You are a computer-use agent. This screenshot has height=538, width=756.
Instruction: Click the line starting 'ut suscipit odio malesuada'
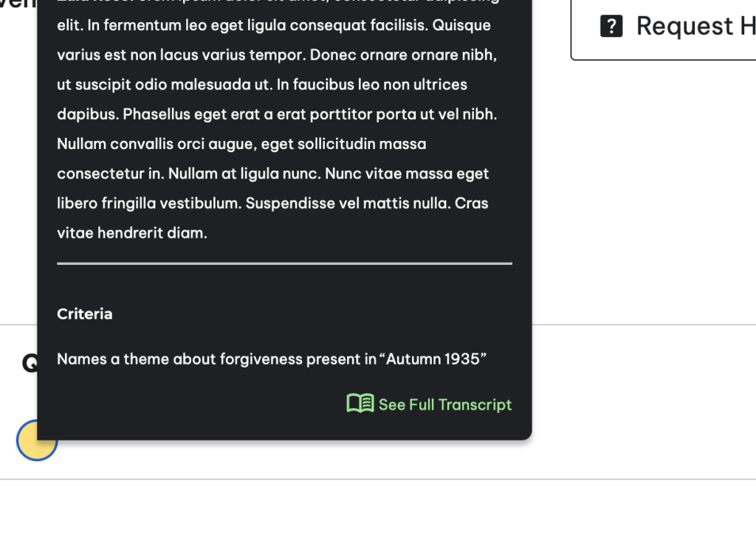point(262,85)
